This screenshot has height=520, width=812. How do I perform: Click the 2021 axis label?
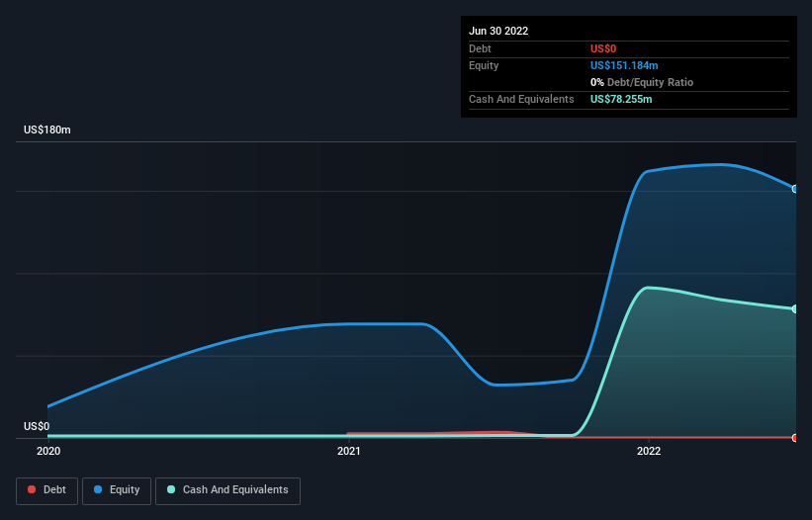click(x=349, y=451)
